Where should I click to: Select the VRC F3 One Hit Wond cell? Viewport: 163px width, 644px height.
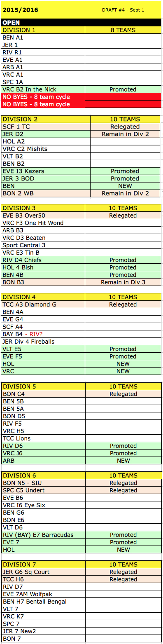(x=43, y=223)
